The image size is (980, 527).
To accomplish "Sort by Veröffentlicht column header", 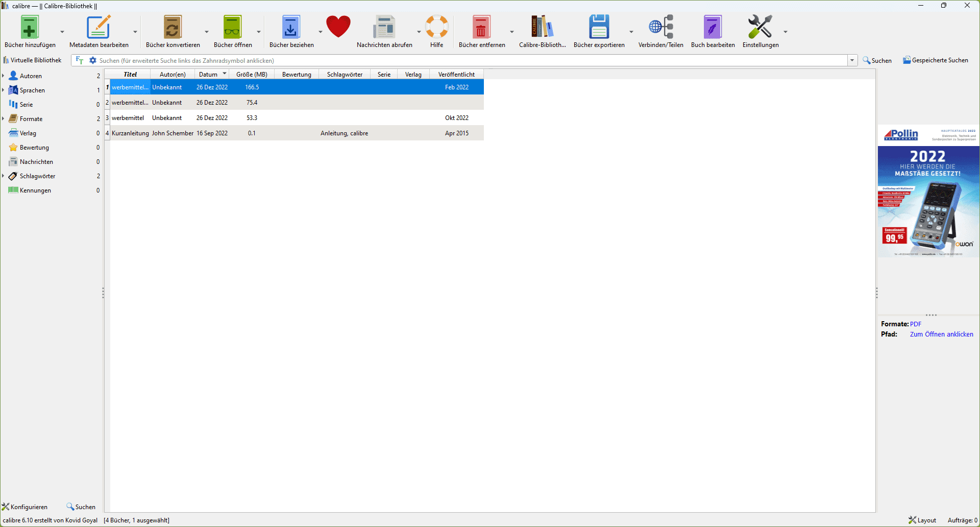I will pyautogui.click(x=456, y=74).
